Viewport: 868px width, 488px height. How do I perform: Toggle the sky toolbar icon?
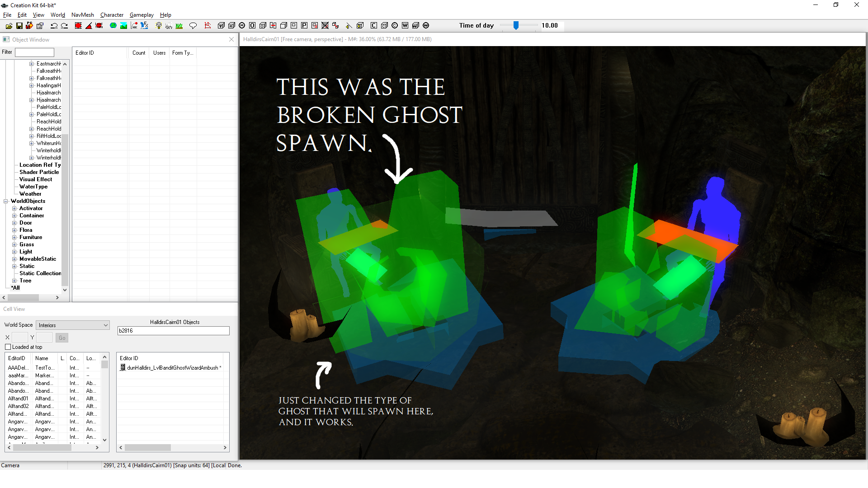pos(169,26)
